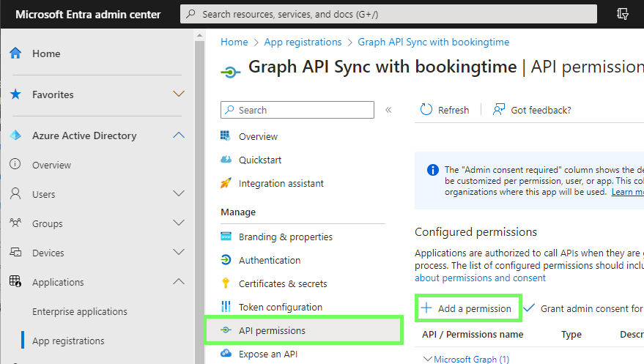Collapse the app menu with double-chevron button

click(388, 110)
